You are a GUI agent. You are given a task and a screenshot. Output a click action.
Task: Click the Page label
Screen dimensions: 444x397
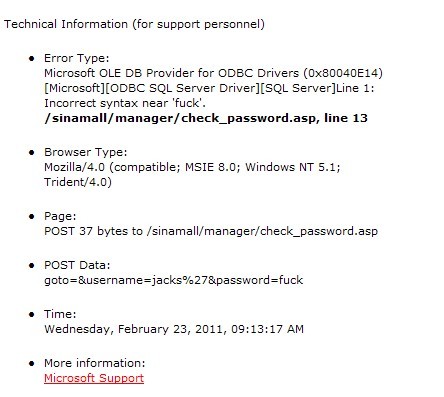[60, 216]
